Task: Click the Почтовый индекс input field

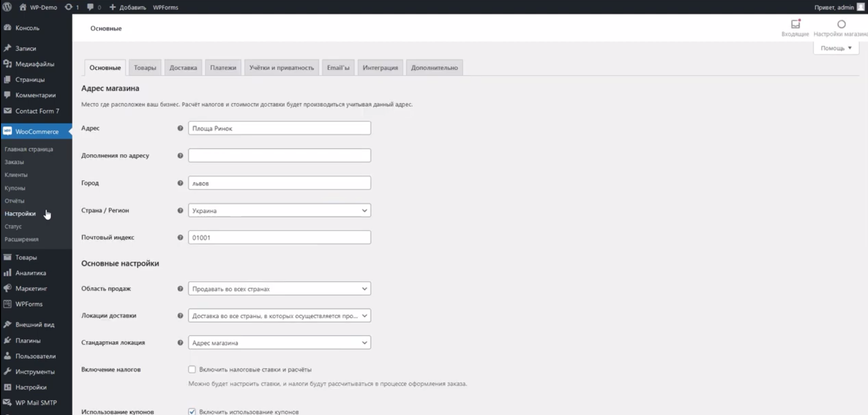Action: (x=279, y=238)
